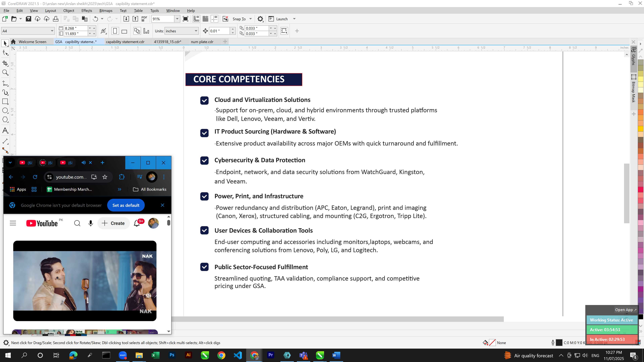This screenshot has height=362, width=644.
Task: Toggle Show Grid button
Action: tap(205, 19)
